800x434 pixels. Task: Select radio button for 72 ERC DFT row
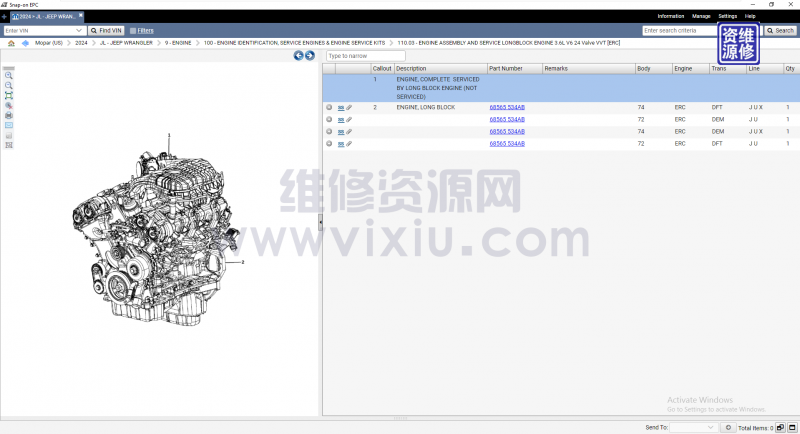click(329, 144)
